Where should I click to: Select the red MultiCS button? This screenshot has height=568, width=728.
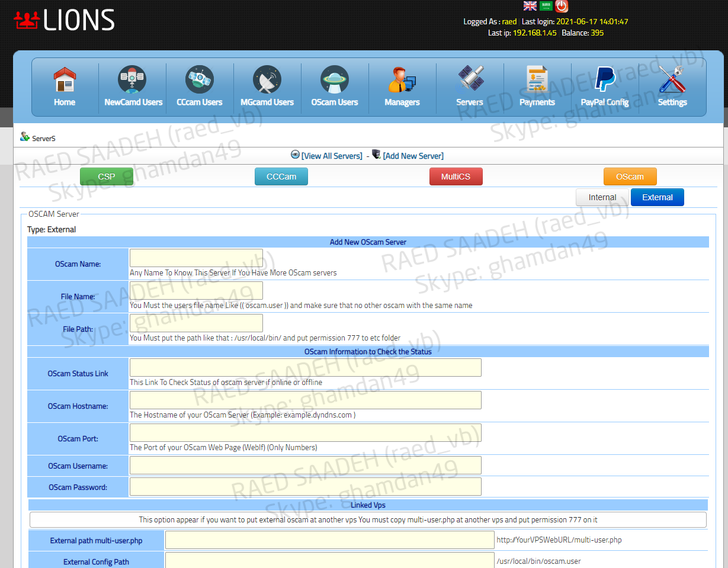coord(456,177)
